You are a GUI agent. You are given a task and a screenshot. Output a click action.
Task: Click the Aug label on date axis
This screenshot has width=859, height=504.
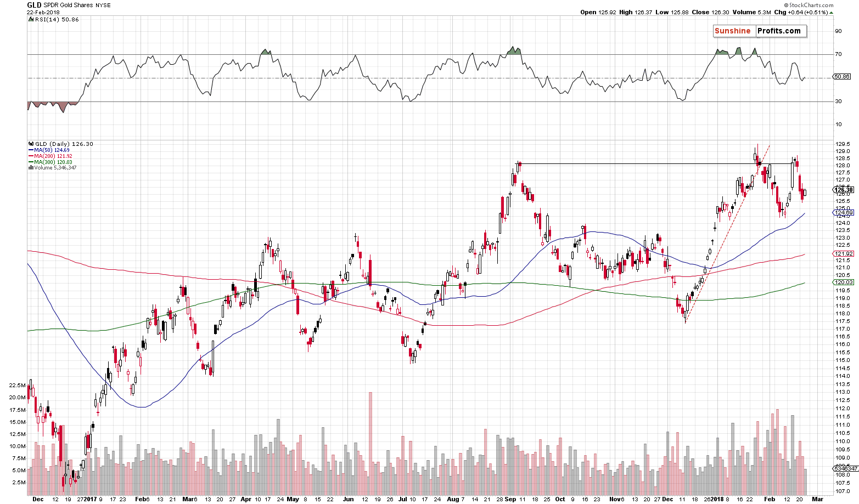[453, 500]
